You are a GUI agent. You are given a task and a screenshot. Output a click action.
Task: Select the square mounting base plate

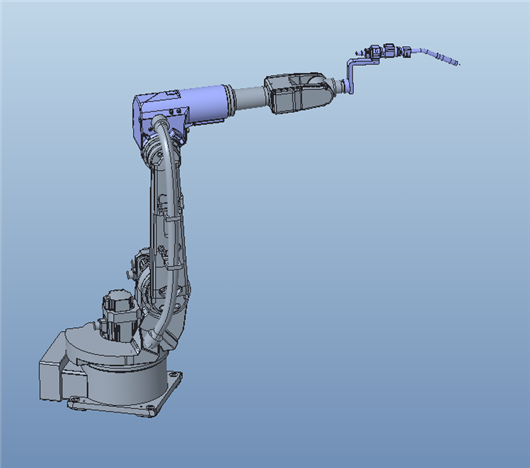point(126,395)
